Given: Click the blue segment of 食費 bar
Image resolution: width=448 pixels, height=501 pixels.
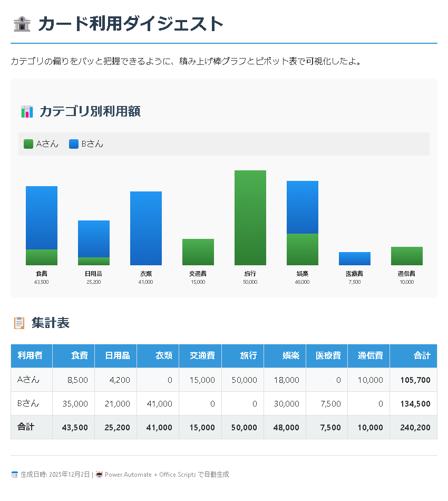Looking at the screenshot, I should pyautogui.click(x=42, y=218).
